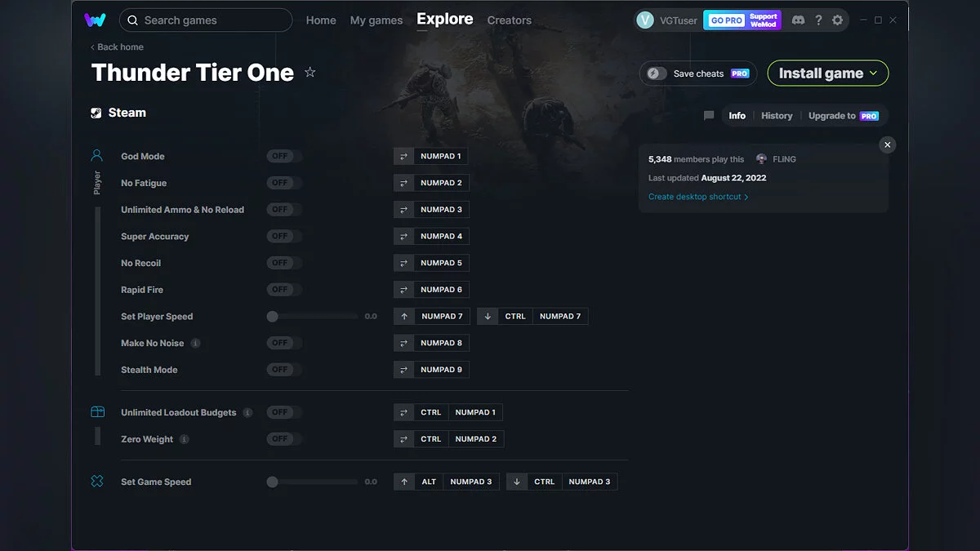This screenshot has width=980, height=551.
Task: Click Set Game Speed increase arrow icon
Action: point(404,482)
